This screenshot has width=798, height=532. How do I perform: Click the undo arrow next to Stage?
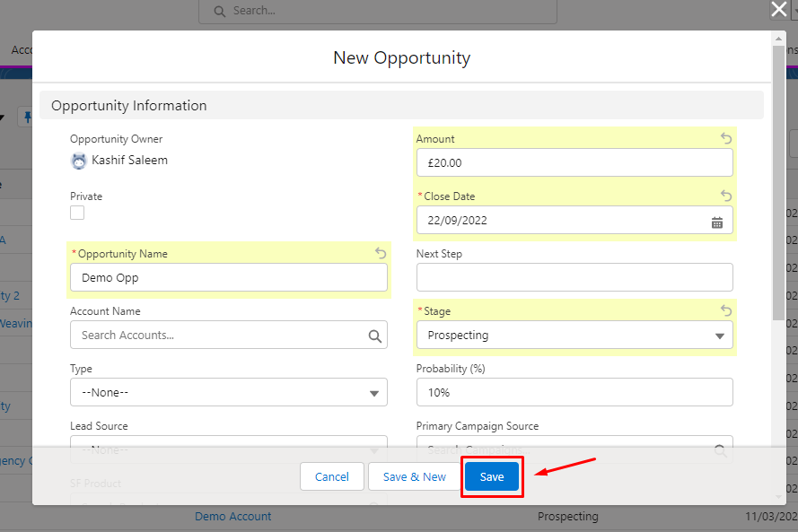coord(726,310)
